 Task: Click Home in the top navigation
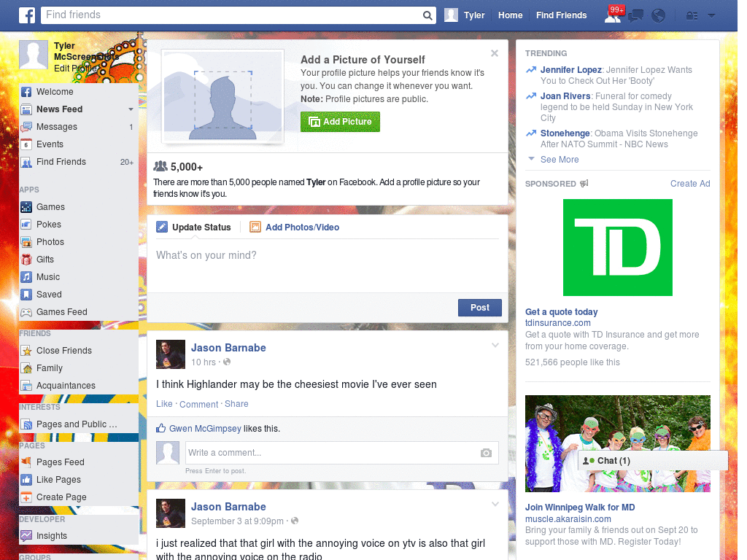point(510,15)
